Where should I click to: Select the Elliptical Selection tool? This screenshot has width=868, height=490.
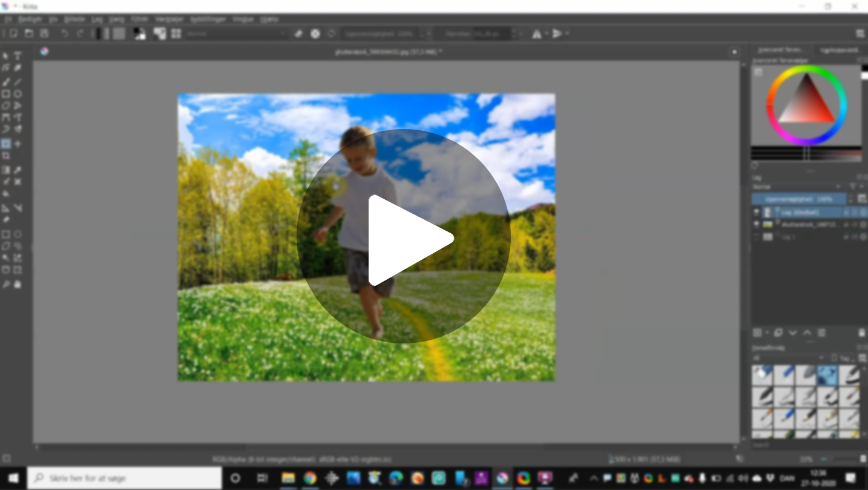18,234
